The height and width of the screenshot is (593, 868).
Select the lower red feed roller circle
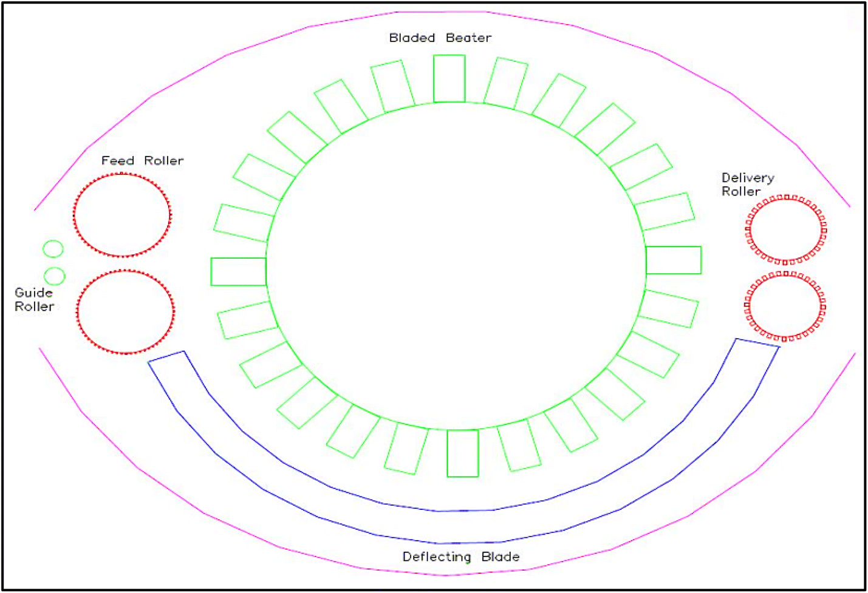125,311
